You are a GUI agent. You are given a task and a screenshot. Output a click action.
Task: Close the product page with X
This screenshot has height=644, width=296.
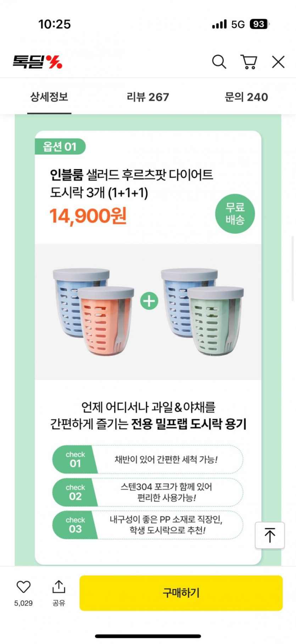(278, 62)
